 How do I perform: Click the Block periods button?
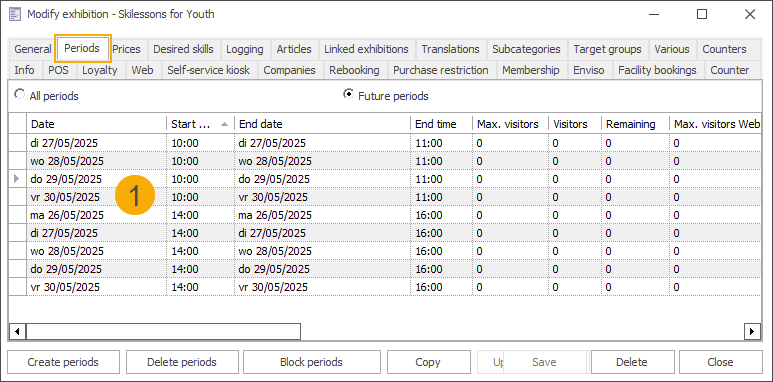(x=311, y=362)
